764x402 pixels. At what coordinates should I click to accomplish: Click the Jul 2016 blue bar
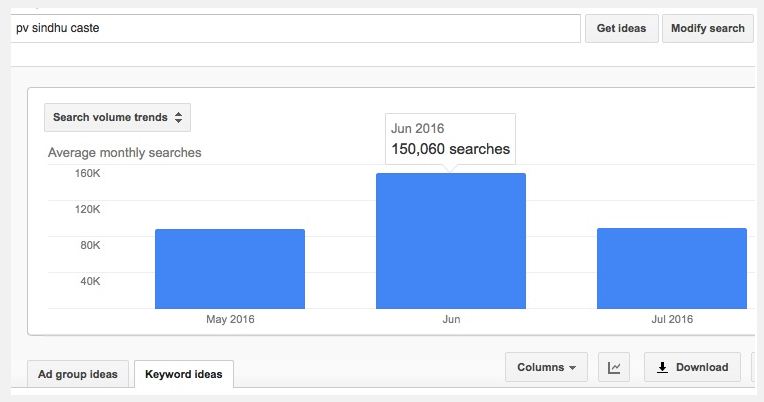click(x=671, y=268)
